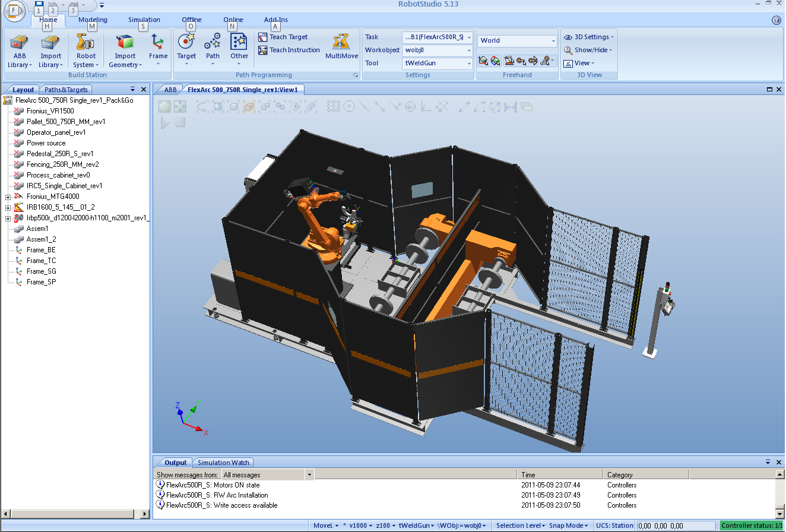
Task: Select Pallet_500_750R_MM_rev1 in the Layout tree
Action: point(66,122)
